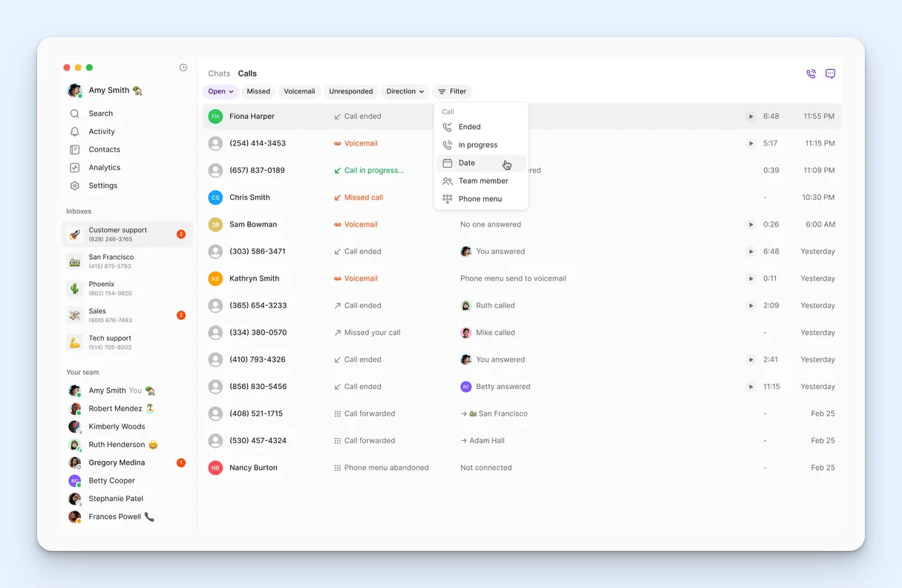Screen dimensions: 902x588
Task: Toggle the Voicemail filter
Action: click(299, 91)
